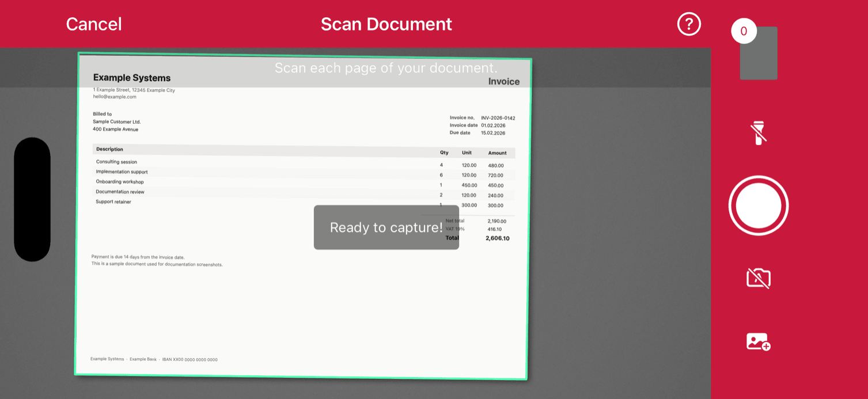The image size is (868, 399).
Task: Tap Cancel to exit scanning
Action: [x=94, y=24]
